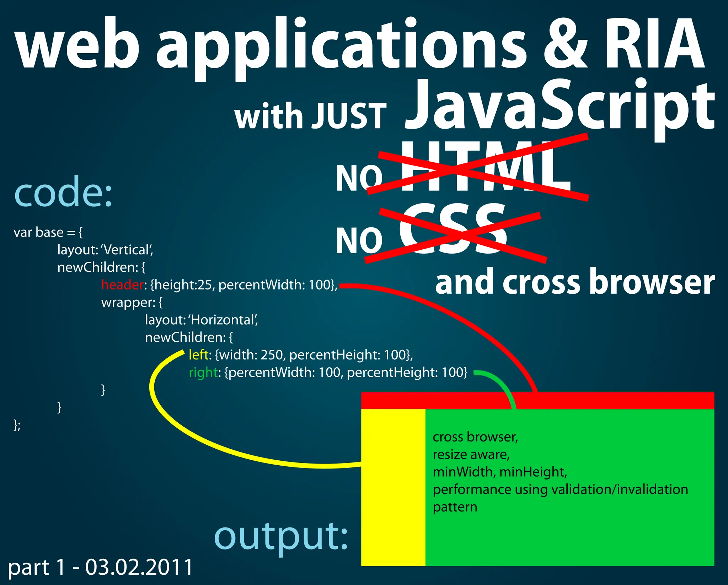
Task: Click the layout: 'Horizontal' code line
Action: tap(201, 320)
